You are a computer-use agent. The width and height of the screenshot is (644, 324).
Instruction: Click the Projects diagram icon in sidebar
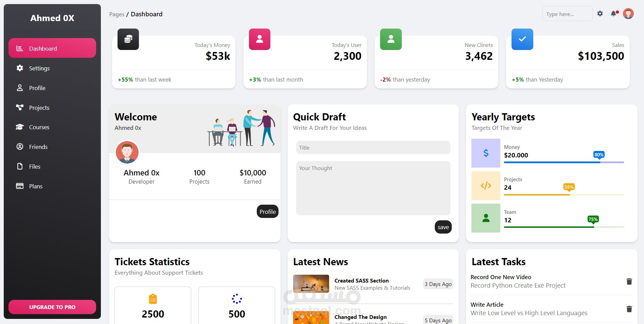coord(20,107)
